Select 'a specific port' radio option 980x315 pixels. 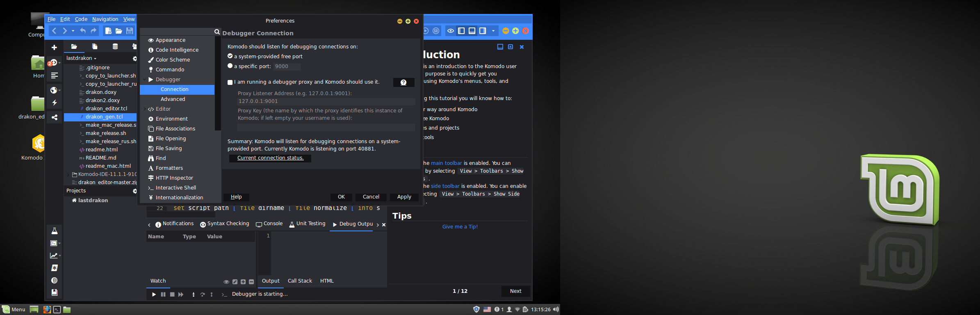pos(230,66)
